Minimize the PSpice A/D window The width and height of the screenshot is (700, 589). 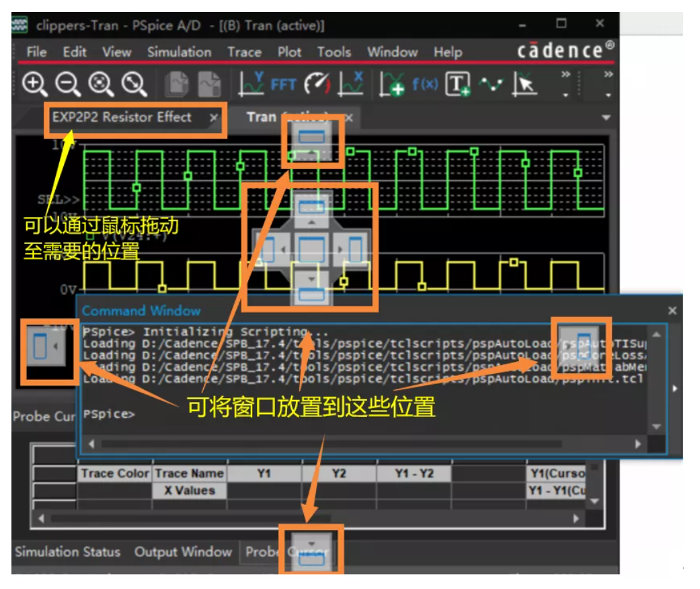522,25
